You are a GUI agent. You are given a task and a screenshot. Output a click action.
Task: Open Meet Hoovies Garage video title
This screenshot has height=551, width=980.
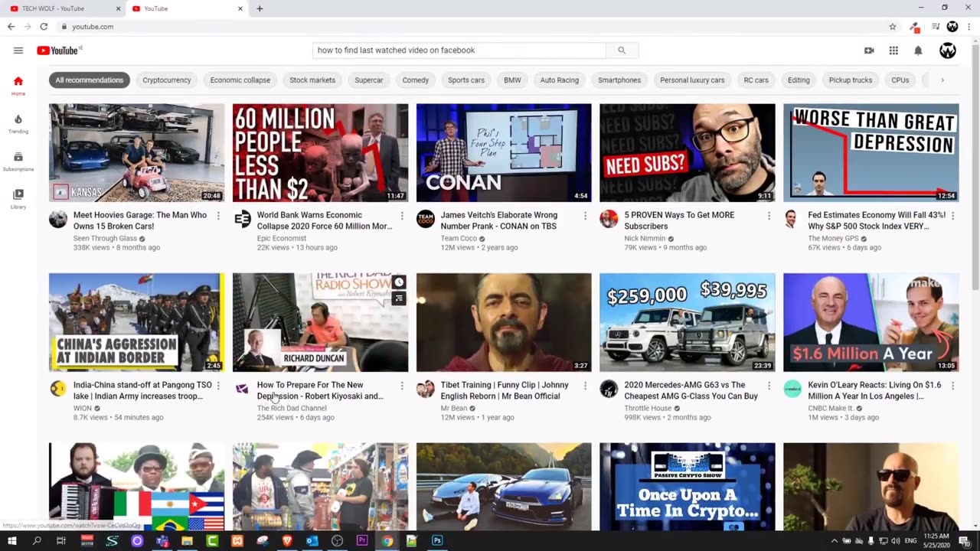[140, 220]
